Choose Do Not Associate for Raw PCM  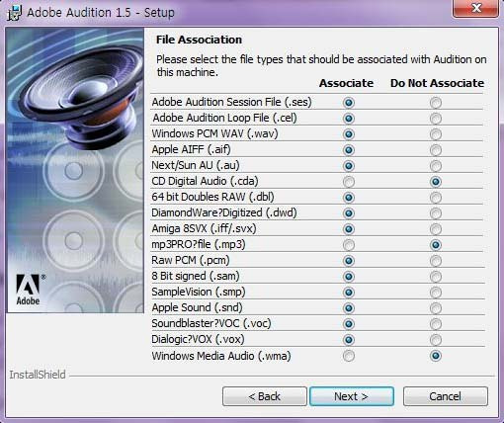(436, 261)
